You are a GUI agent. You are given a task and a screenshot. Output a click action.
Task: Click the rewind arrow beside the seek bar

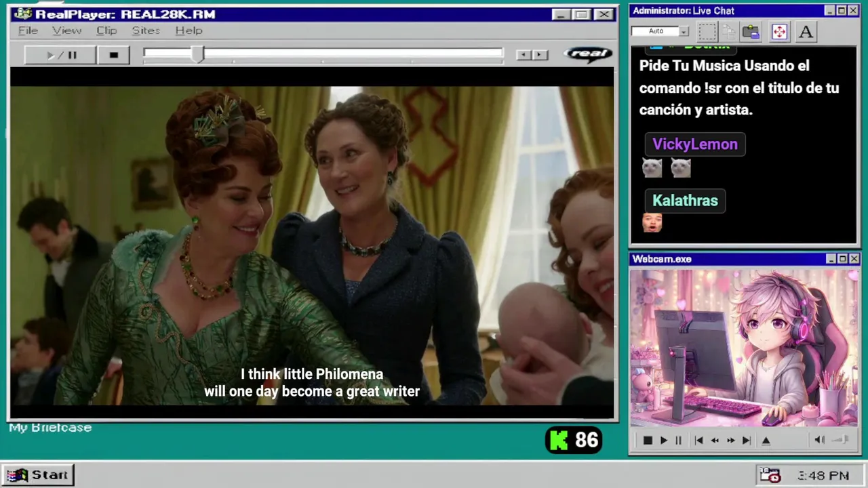point(524,55)
